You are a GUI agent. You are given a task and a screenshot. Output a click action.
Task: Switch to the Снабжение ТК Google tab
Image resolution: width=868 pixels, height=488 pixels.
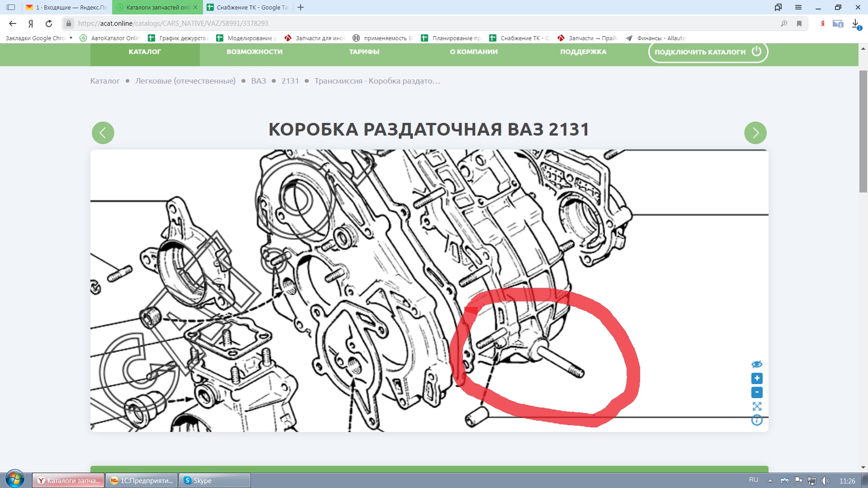point(247,7)
